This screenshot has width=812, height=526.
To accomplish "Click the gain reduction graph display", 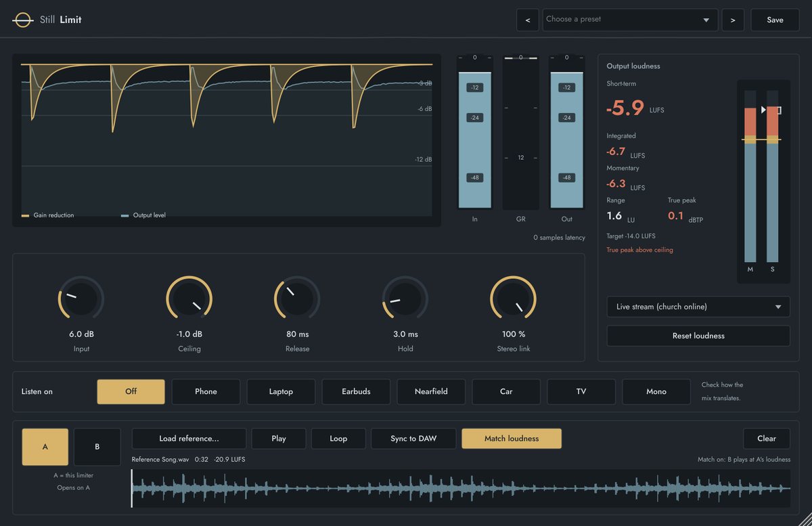I will click(227, 140).
